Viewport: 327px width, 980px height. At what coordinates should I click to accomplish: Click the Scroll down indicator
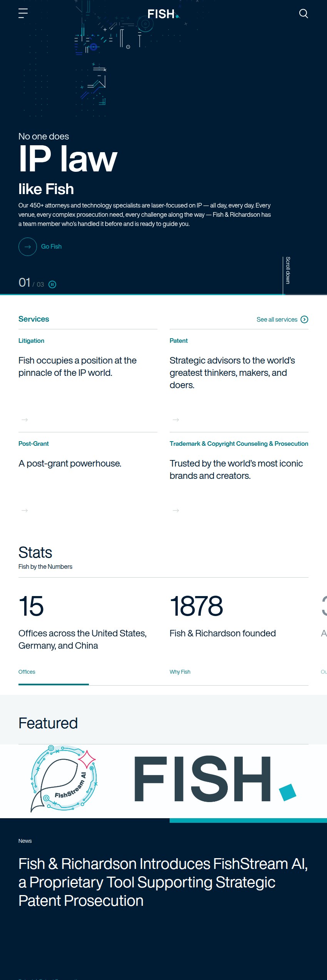287,271
